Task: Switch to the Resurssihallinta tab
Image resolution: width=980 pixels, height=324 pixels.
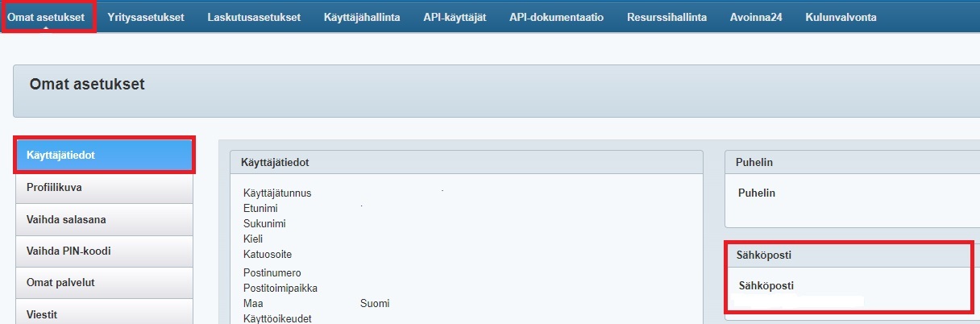Action: point(666,17)
